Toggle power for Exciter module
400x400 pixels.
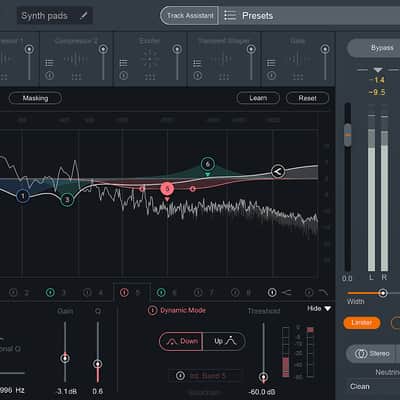(124, 75)
